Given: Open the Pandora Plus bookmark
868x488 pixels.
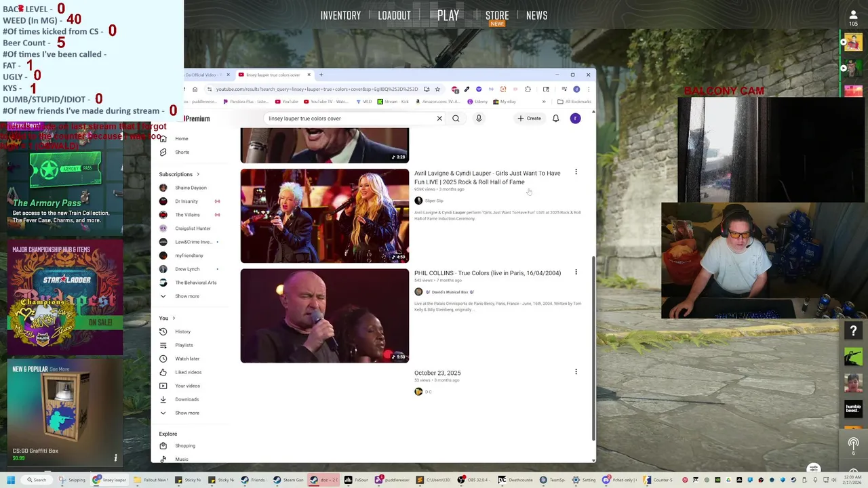Looking at the screenshot, I should pos(246,102).
